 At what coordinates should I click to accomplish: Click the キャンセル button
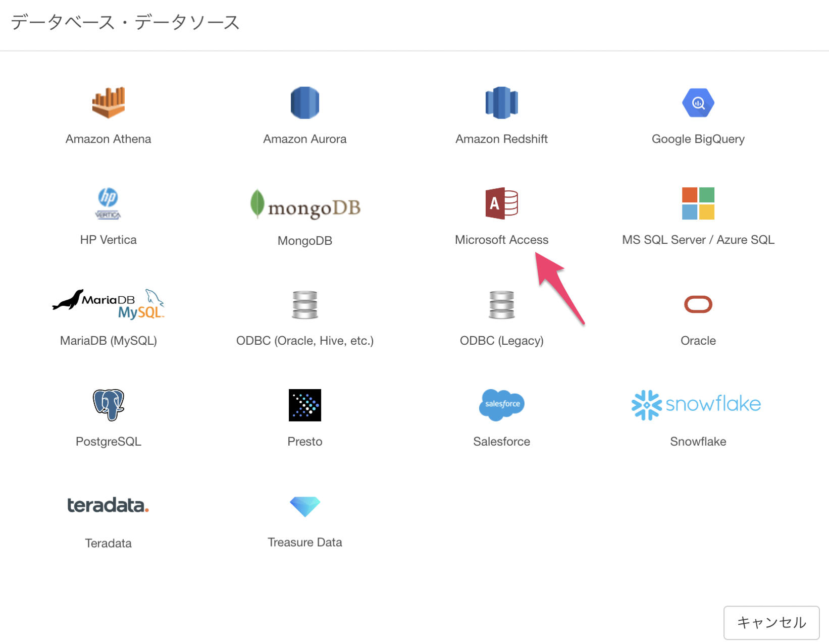771,623
